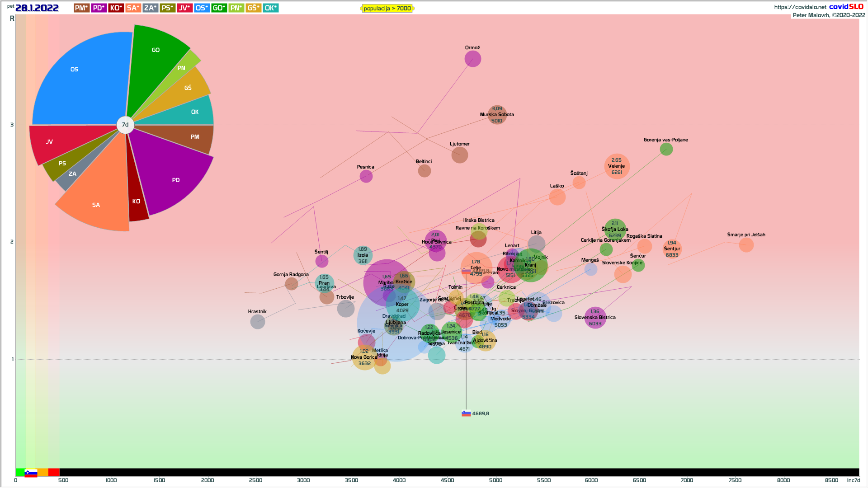The height and width of the screenshot is (488, 868).
Task: Open the https://covidslo.net link
Action: [x=800, y=7]
